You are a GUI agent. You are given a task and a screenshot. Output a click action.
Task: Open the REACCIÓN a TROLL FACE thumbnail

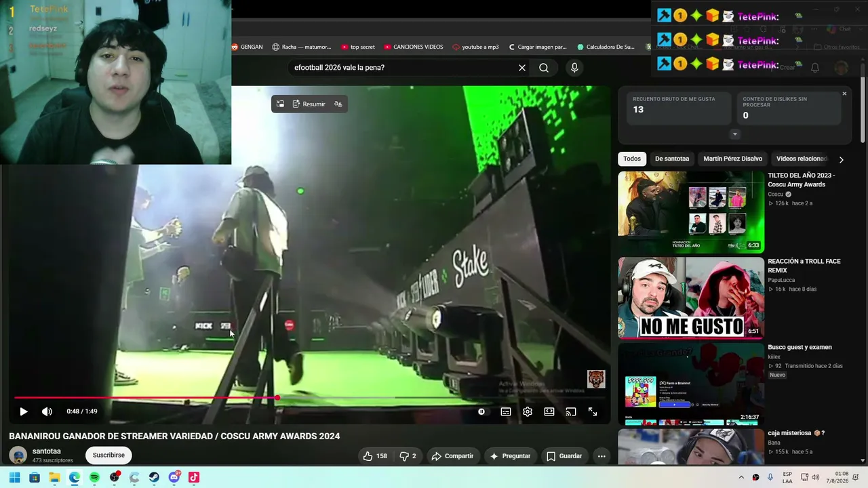[691, 298]
